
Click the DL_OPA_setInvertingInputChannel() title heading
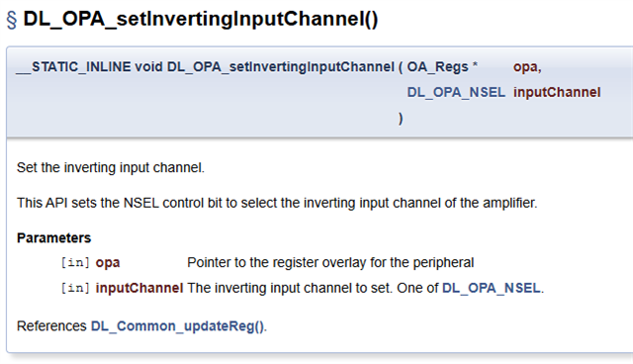201,19
